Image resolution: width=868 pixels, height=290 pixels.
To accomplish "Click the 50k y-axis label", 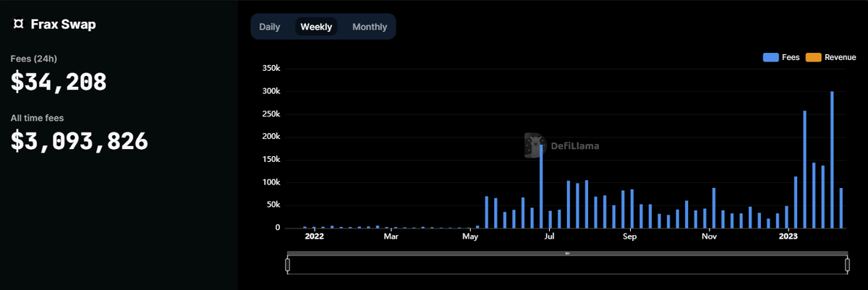I will tap(272, 205).
